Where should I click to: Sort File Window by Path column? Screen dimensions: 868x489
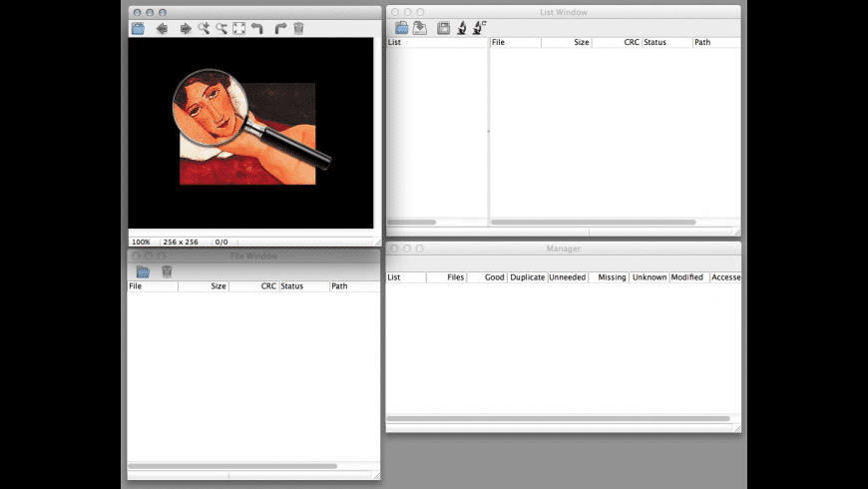click(355, 286)
